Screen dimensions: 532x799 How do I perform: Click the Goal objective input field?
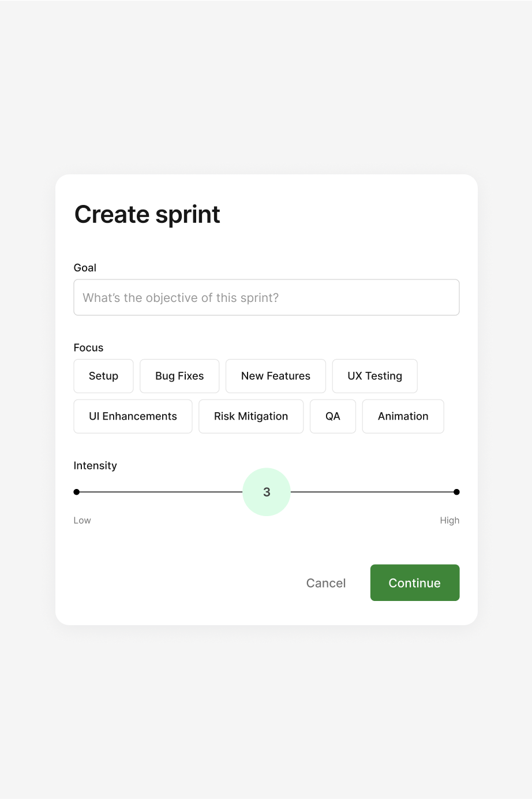266,298
